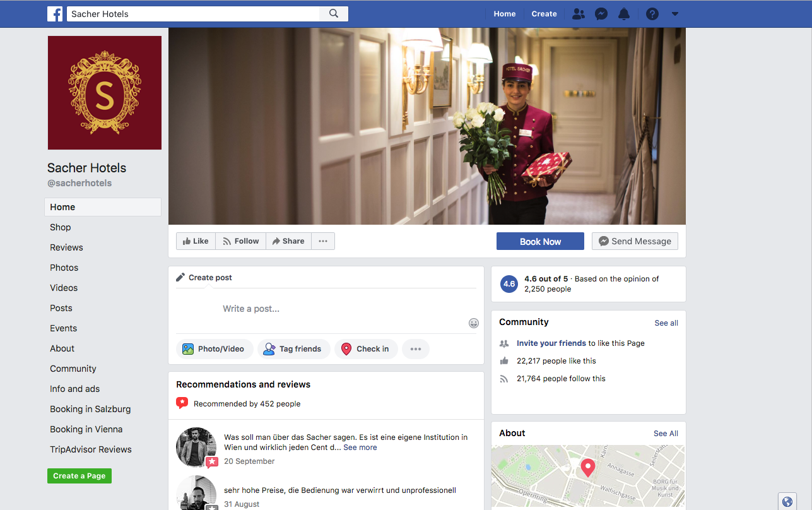
Task: Click See all in Community box
Action: [666, 323]
